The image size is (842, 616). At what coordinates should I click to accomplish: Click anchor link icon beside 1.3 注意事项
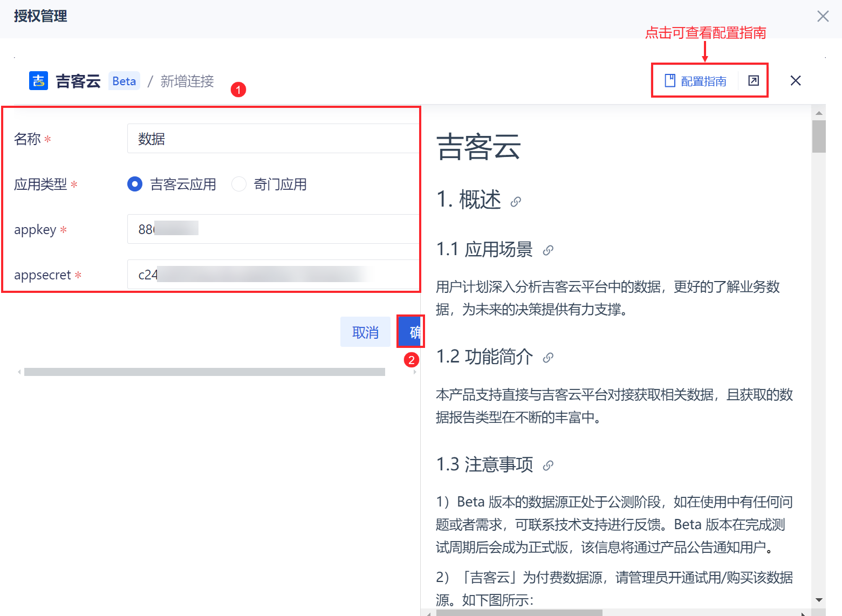(x=548, y=466)
